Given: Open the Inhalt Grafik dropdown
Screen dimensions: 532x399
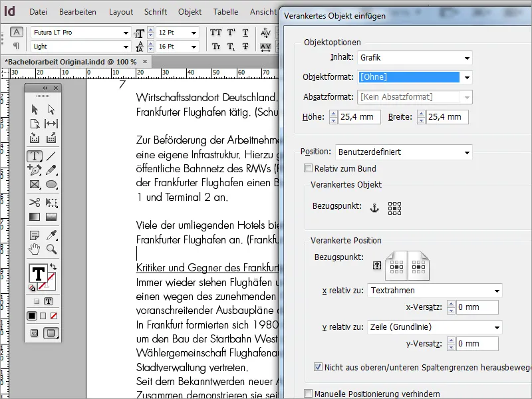Looking at the screenshot, I should [414, 58].
